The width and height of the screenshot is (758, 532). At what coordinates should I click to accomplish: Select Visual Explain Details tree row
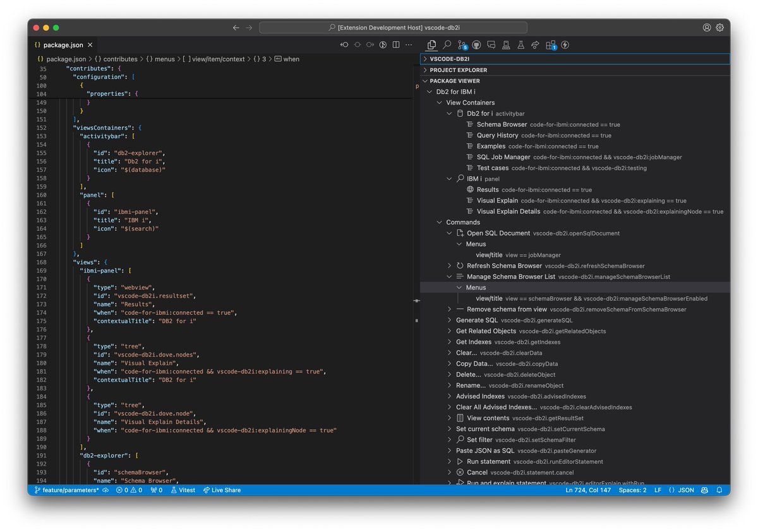coord(575,211)
